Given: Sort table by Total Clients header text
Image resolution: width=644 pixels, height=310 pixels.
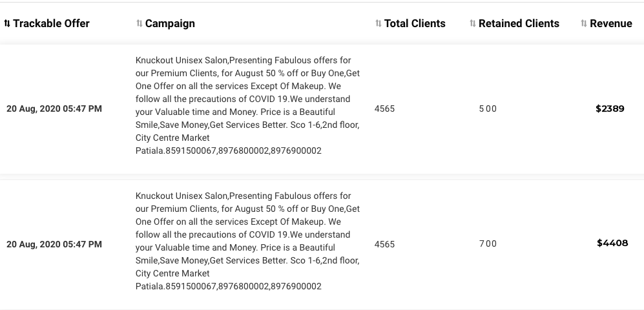Looking at the screenshot, I should point(415,24).
